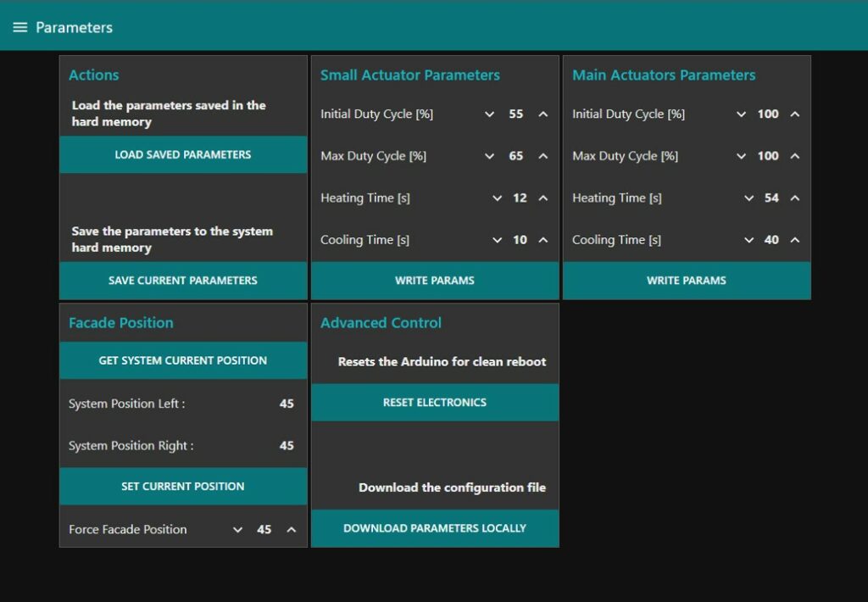Select the Small Actuator Heating Time value

pos(520,198)
